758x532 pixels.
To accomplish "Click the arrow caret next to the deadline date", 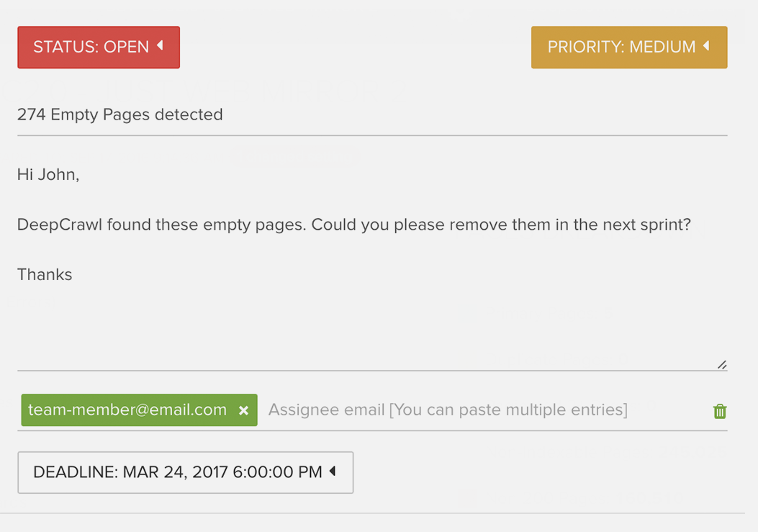I will tap(332, 471).
